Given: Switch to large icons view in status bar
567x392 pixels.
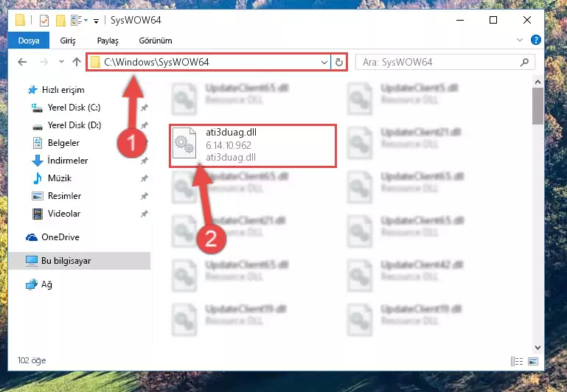Looking at the screenshot, I should [533, 361].
